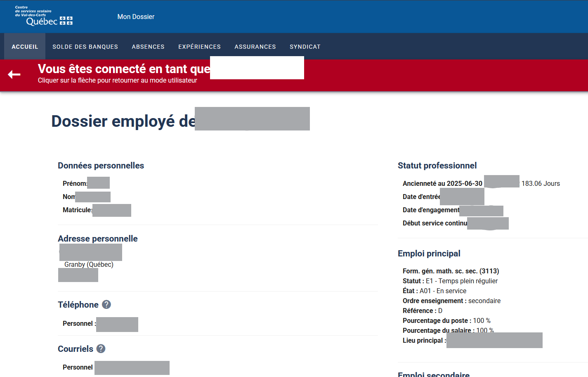This screenshot has width=588, height=377.
Task: Go to the Accueil tab
Action: pyautogui.click(x=25, y=47)
